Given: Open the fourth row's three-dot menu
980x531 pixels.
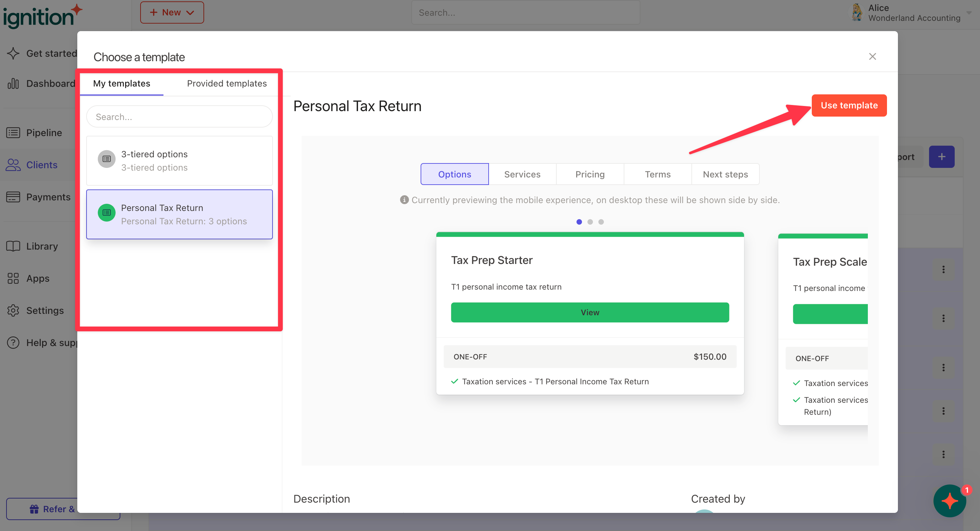Looking at the screenshot, I should 943,411.
